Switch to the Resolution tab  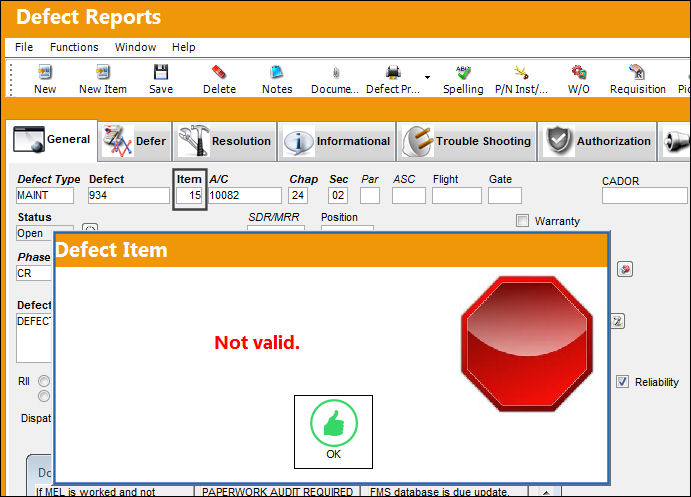225,141
